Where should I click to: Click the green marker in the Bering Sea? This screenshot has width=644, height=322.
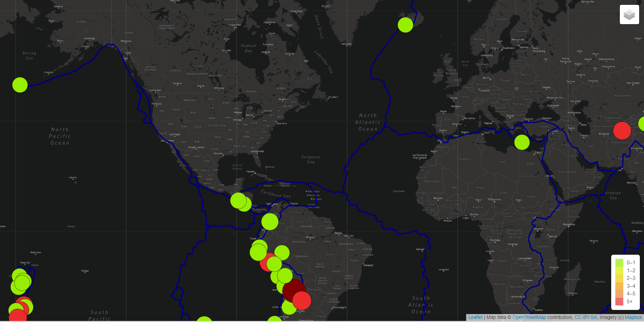coord(20,85)
